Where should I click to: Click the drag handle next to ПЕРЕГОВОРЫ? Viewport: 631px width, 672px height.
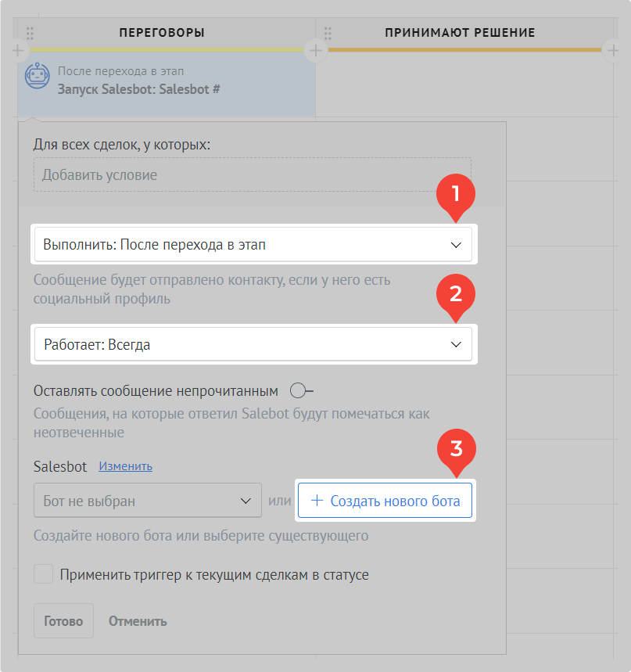[30, 33]
